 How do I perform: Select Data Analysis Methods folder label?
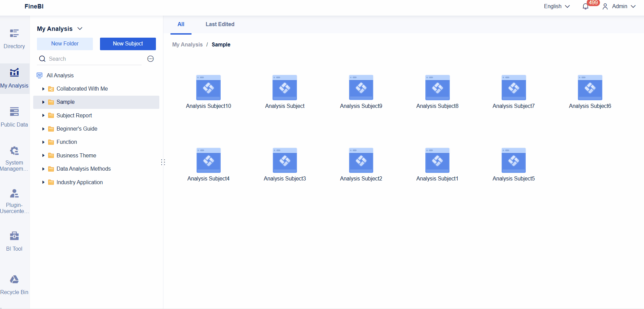pyautogui.click(x=84, y=169)
